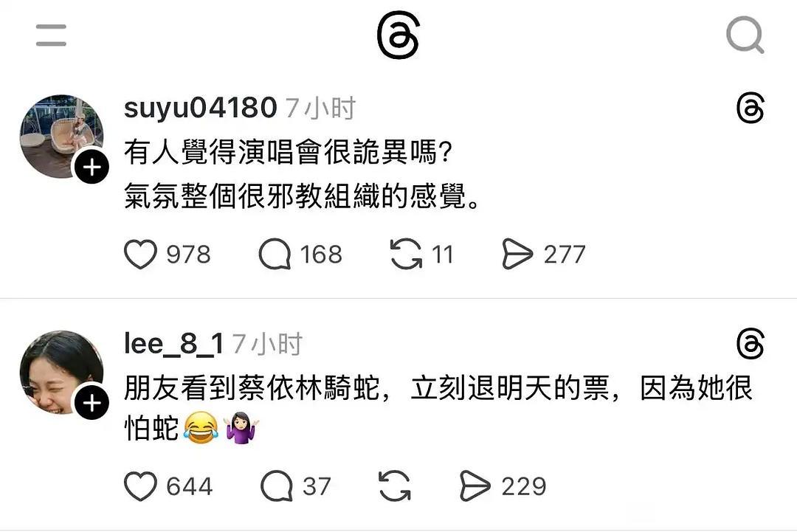Repost lee_8_1's post
The width and height of the screenshot is (797, 532).
point(394,486)
